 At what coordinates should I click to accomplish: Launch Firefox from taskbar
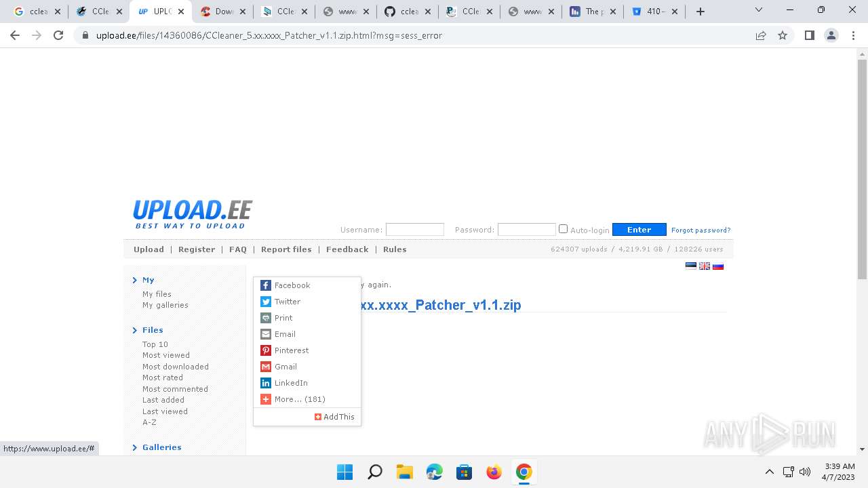coord(494,472)
